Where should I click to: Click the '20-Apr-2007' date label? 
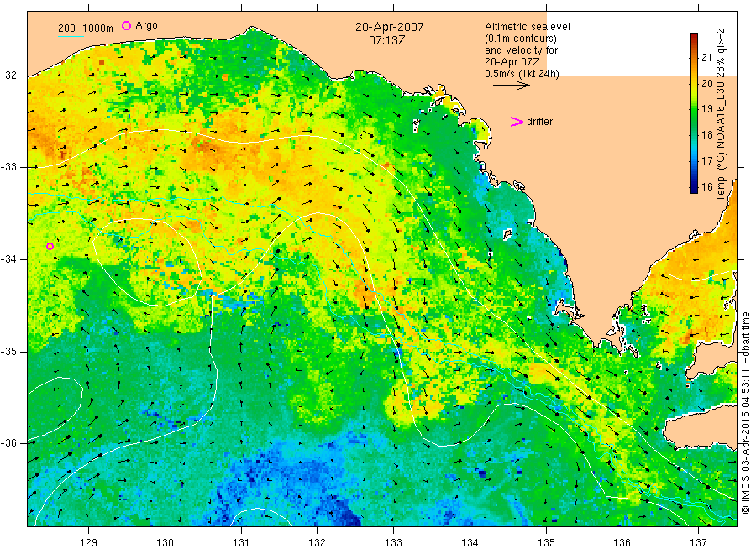[390, 27]
